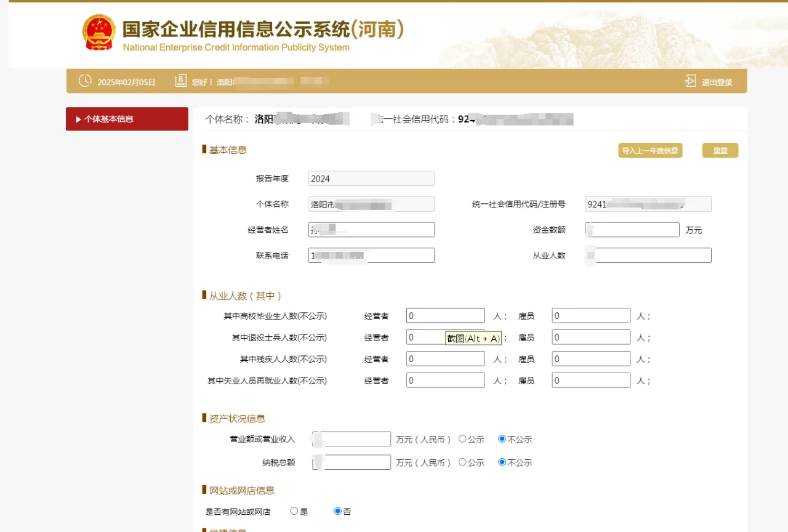Click 退役士兵 雇员 count field
This screenshot has width=788, height=532.
[591, 337]
